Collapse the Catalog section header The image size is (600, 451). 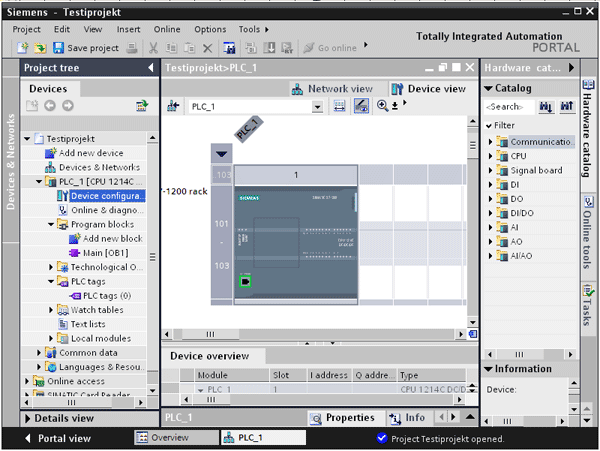pos(488,88)
